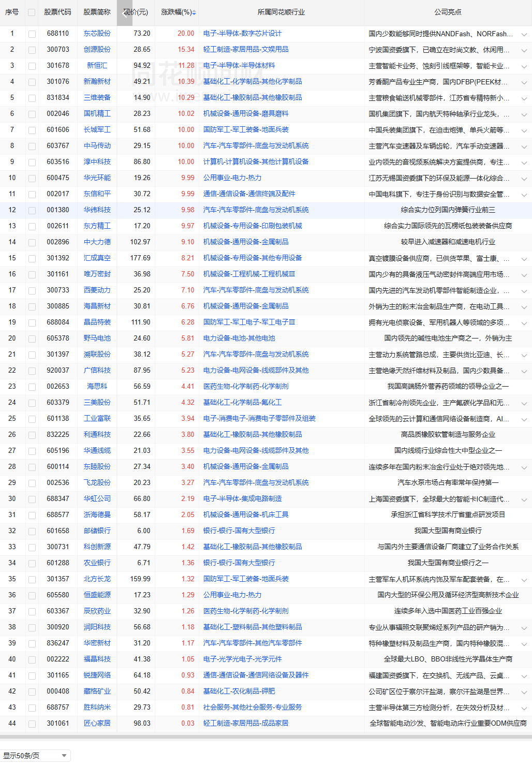Select checkbox for stock 301678 新恒汇
Screen dimensions: 532x765
(x=32, y=66)
